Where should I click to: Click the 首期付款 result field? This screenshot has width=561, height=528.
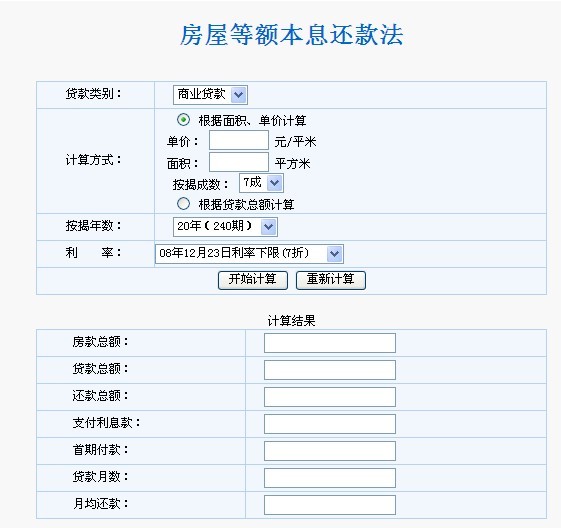click(330, 451)
